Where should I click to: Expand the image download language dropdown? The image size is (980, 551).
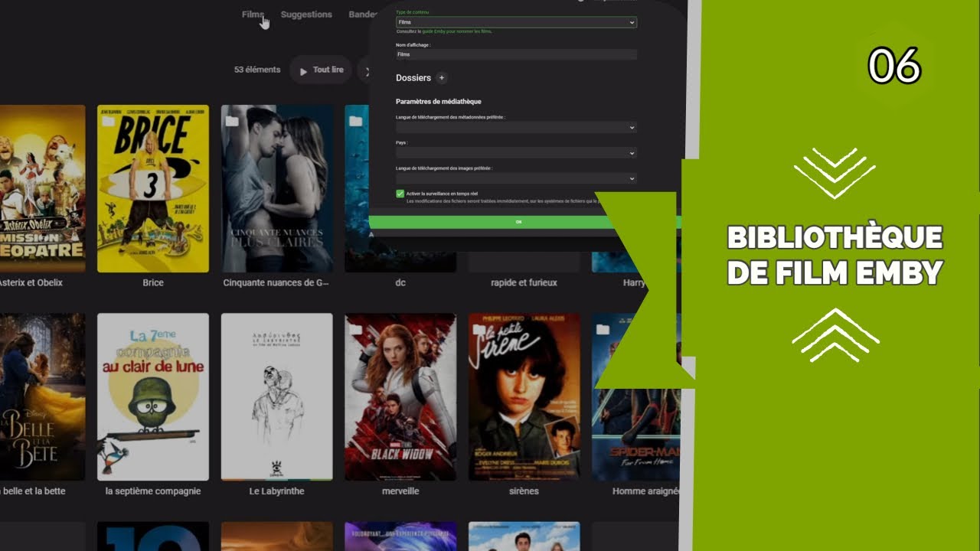point(516,178)
